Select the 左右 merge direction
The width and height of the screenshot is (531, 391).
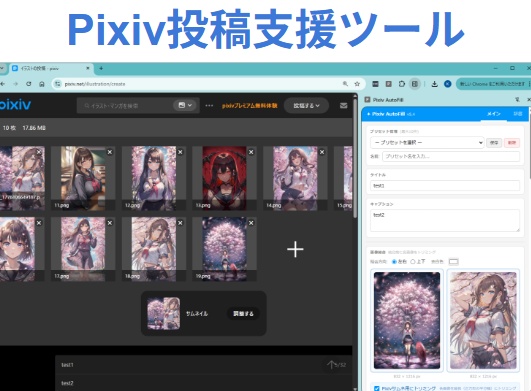(x=394, y=262)
